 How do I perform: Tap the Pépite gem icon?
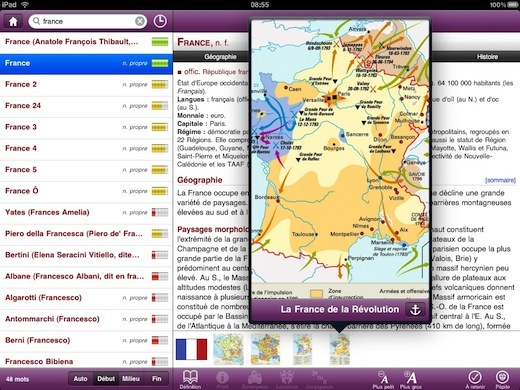[x=502, y=379]
